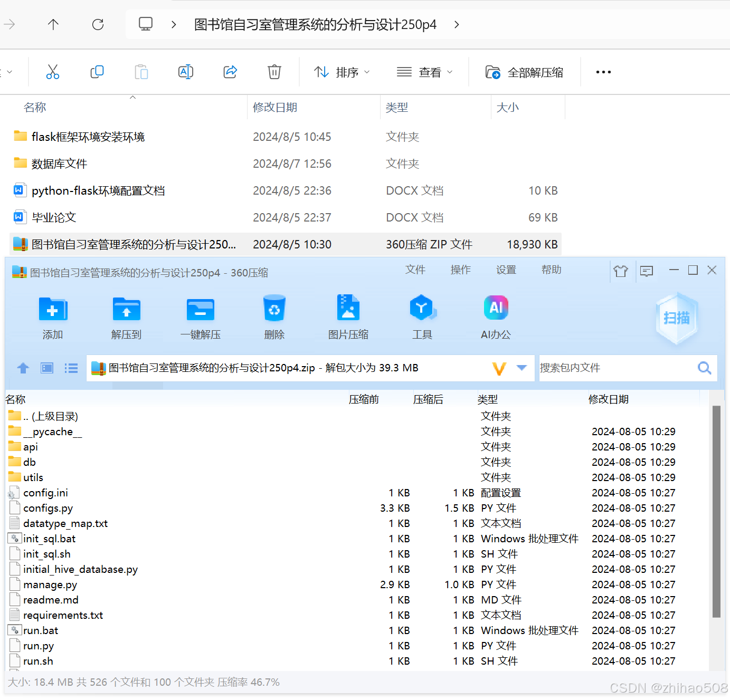Click the 扫描 (Scan) badge icon
The width and height of the screenshot is (730, 700).
click(676, 318)
